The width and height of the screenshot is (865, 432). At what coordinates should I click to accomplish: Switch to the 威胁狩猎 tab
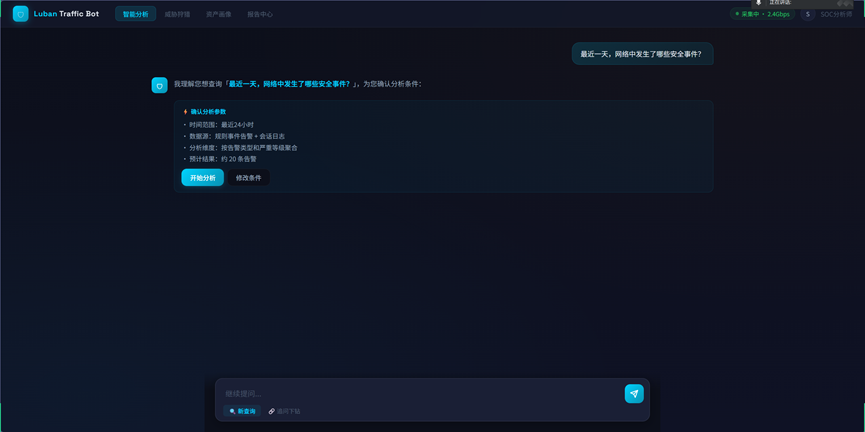tap(177, 14)
